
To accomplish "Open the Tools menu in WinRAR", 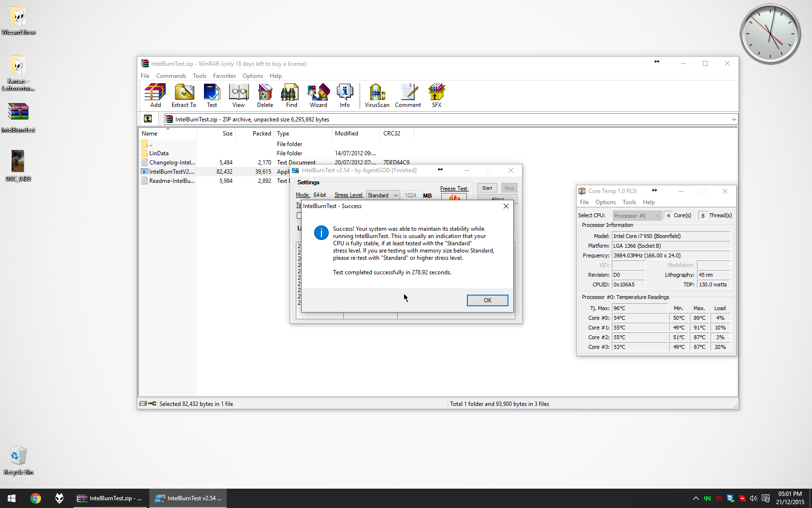I will 200,76.
